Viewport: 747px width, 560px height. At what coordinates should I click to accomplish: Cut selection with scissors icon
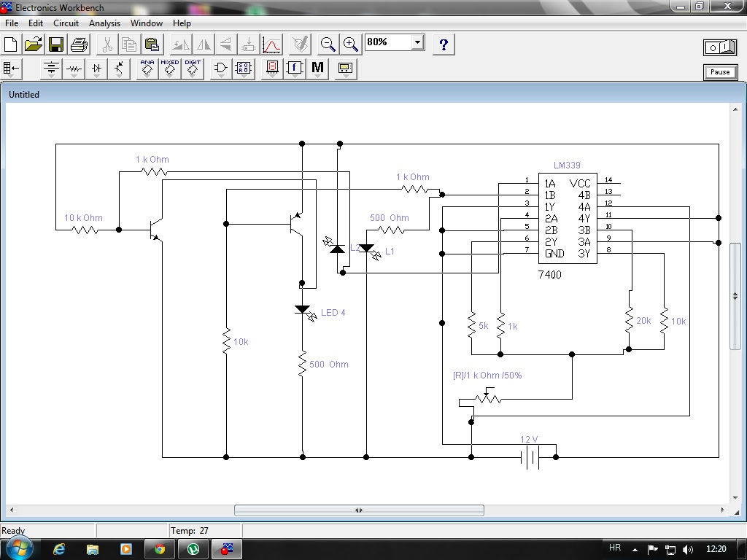tap(107, 44)
